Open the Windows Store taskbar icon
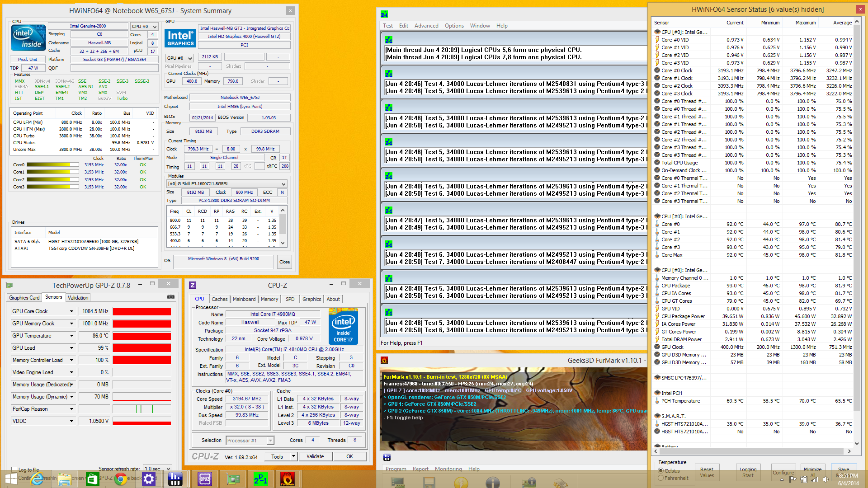 [x=93, y=479]
